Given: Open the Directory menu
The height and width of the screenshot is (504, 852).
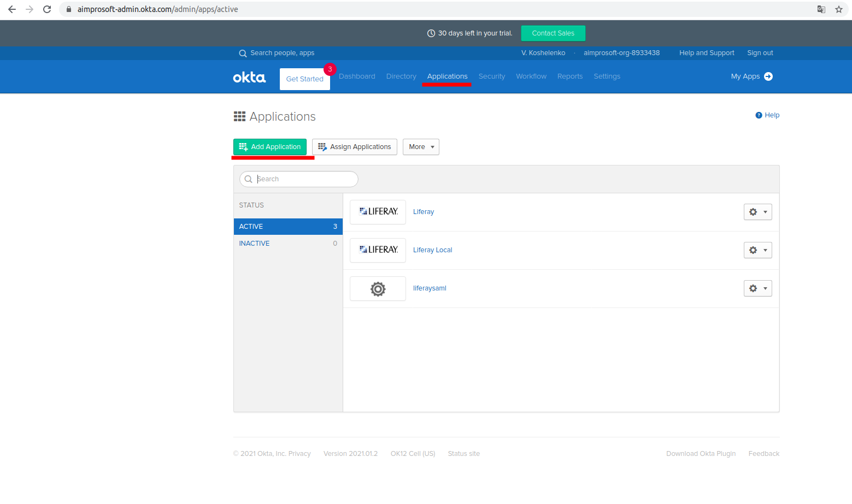Looking at the screenshot, I should coord(401,76).
